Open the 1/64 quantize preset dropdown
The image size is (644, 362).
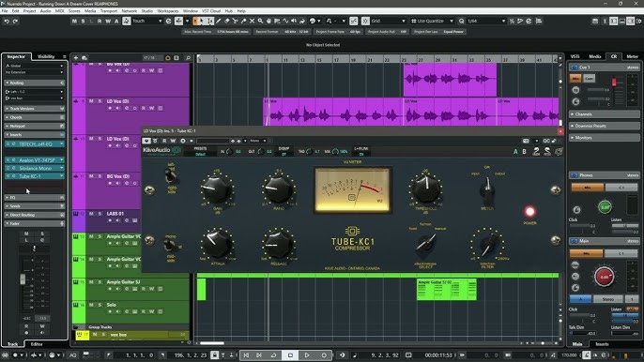click(x=486, y=21)
